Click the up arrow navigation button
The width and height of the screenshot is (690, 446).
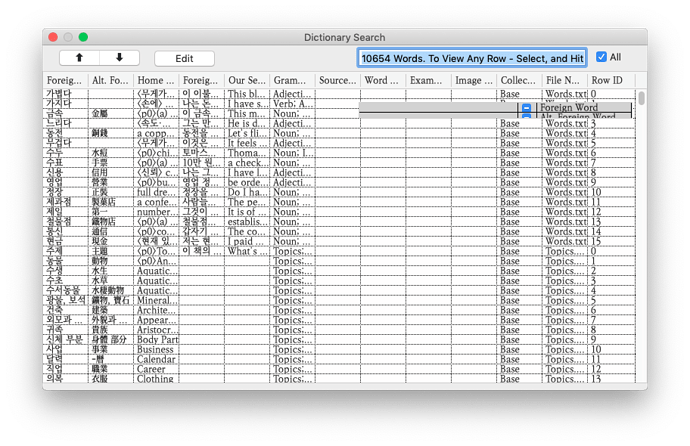(79, 58)
